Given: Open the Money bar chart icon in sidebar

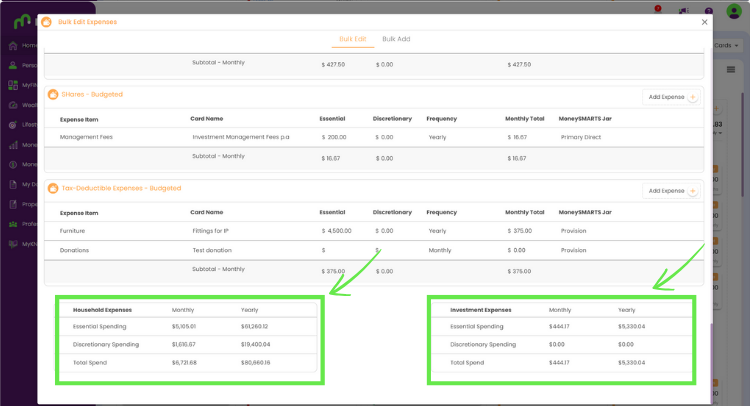Looking at the screenshot, I should tap(13, 144).
